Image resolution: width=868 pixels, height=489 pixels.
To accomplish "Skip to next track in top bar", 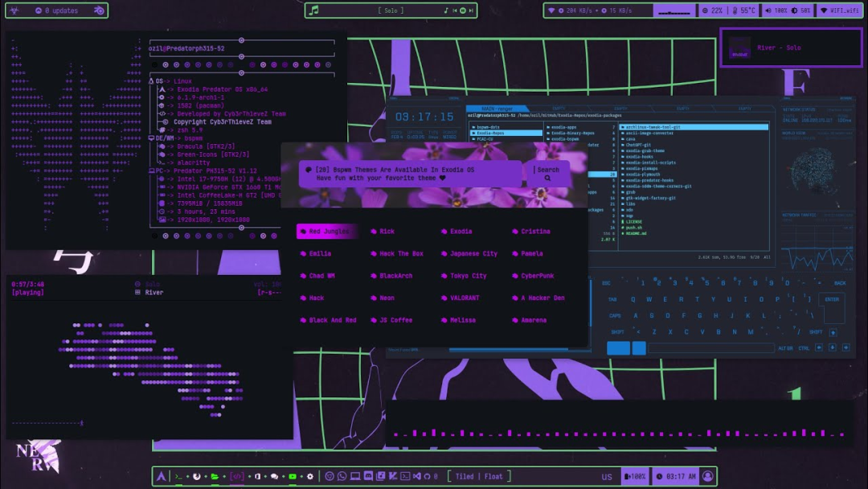I will click(471, 10).
